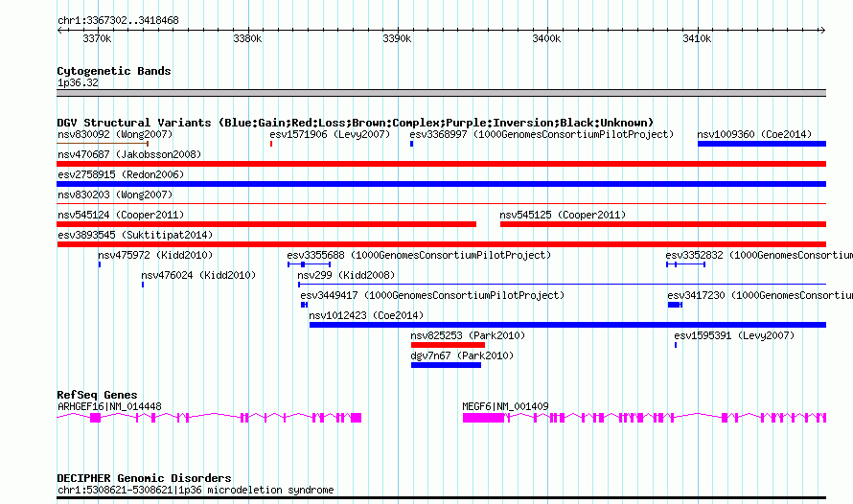Viewport: 853px width, 504px height.
Task: Click the nsv545125 (Cooper2011) label
Action: pyautogui.click(x=563, y=215)
